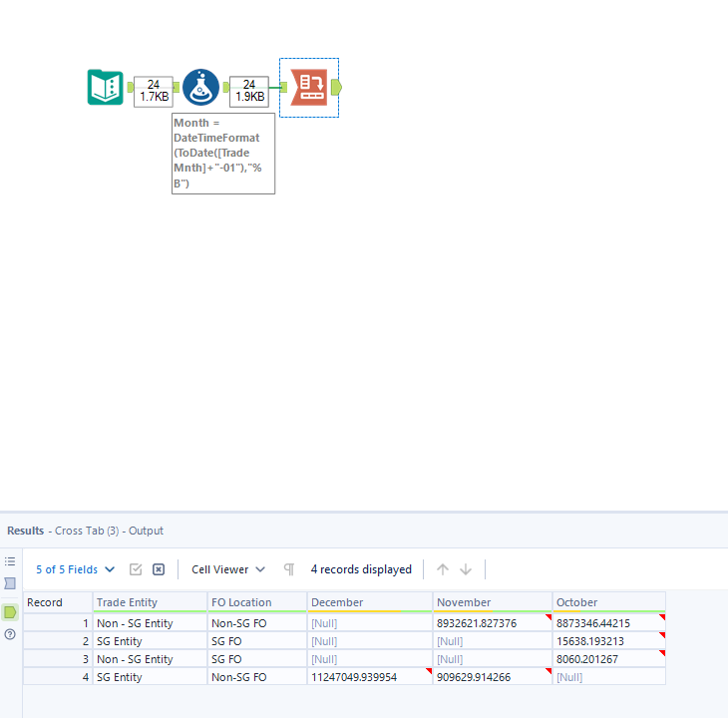Expand the 5 of 5 Fields dropdown

(75, 569)
